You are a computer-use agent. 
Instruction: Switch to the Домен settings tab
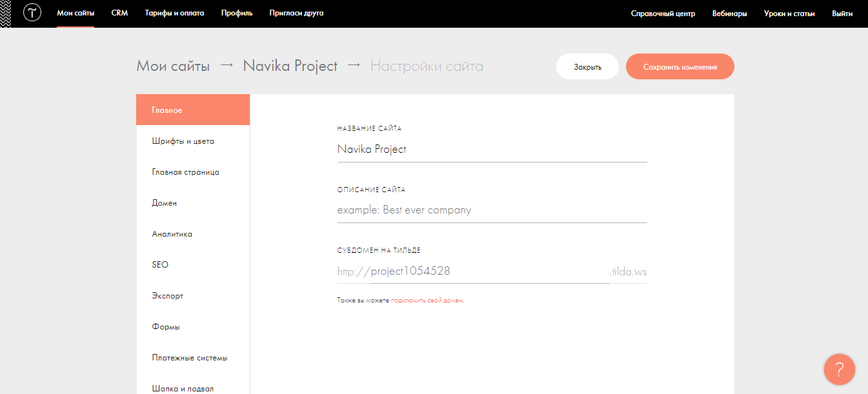point(164,203)
